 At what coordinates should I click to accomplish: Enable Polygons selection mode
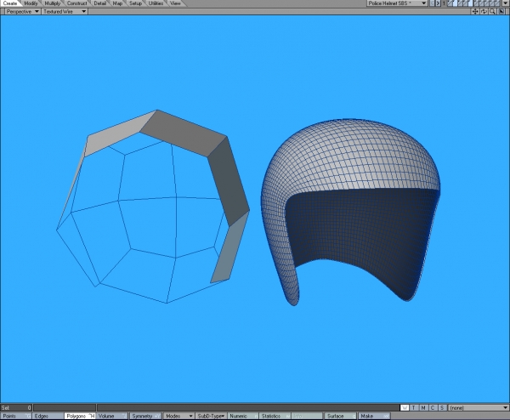coord(80,416)
